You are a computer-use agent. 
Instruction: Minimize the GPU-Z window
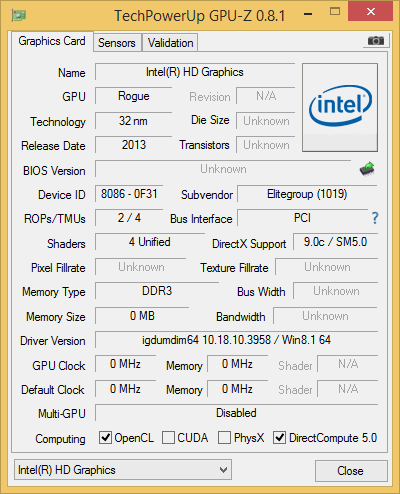pyautogui.click(x=308, y=13)
